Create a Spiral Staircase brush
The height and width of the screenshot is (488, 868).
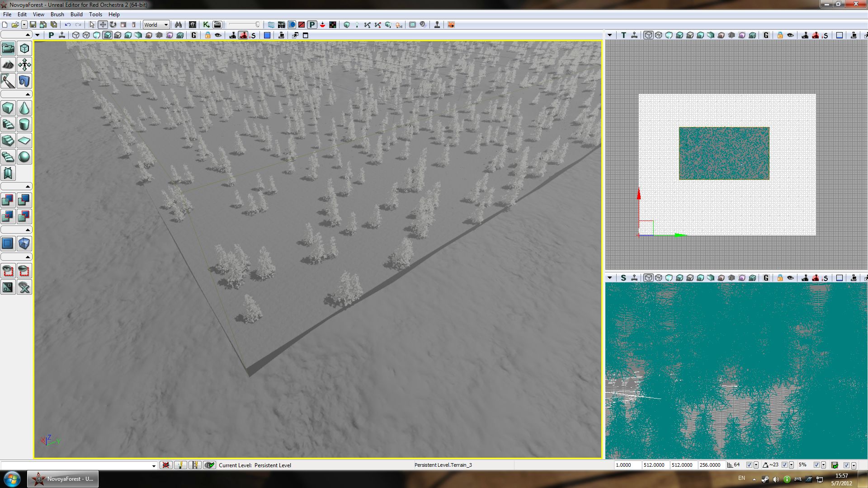8,157
